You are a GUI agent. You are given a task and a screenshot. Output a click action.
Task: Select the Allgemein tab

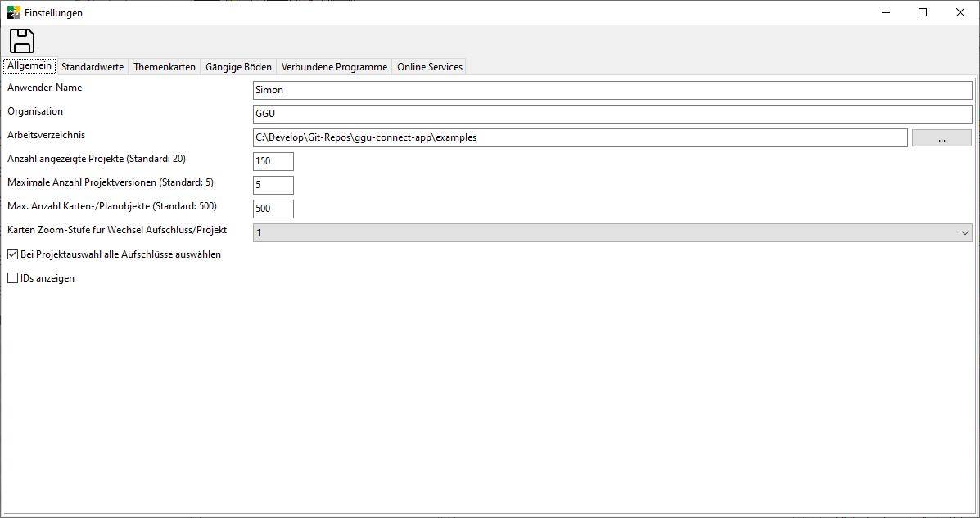[x=29, y=66]
